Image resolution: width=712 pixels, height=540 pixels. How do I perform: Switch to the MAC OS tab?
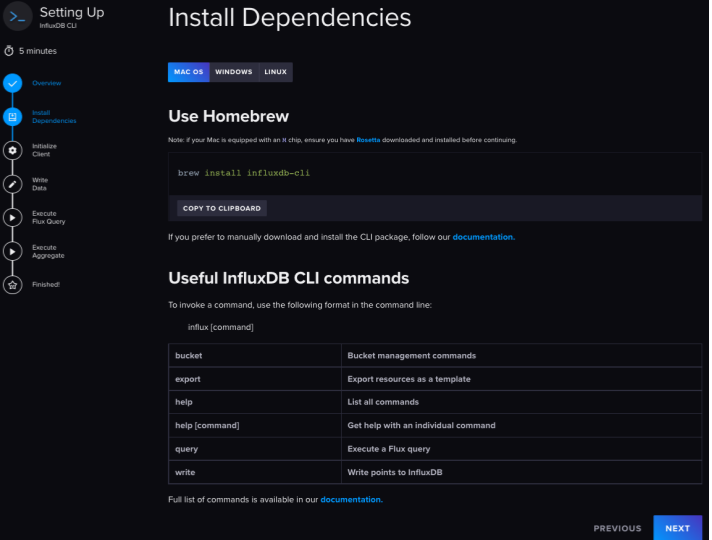(188, 72)
